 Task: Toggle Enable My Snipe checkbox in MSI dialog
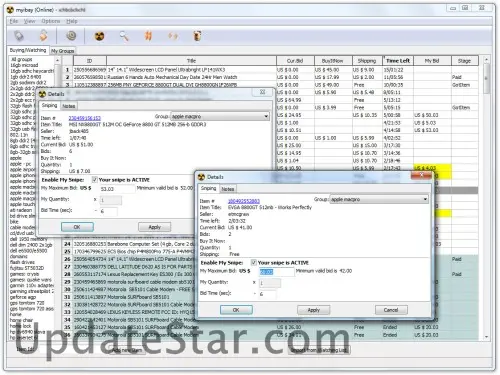click(x=95, y=180)
